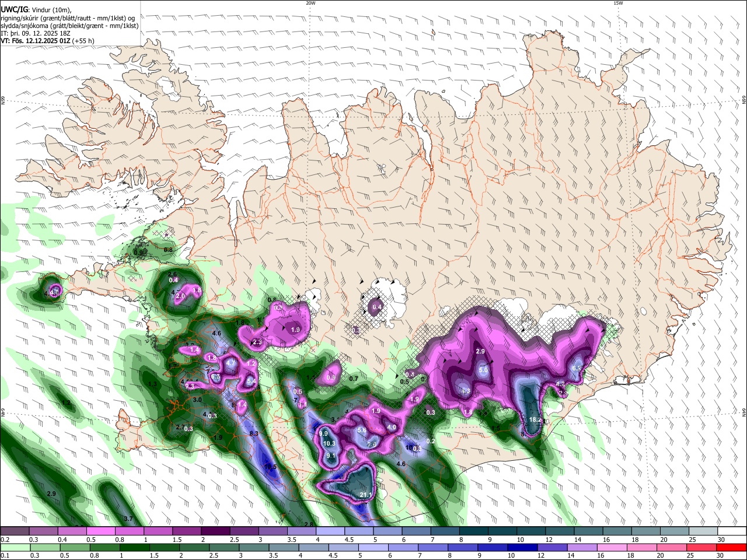Screen dimensions: 747x560
Task: Pick the pale green first swatch of rain scale
Action: pos(15,547)
